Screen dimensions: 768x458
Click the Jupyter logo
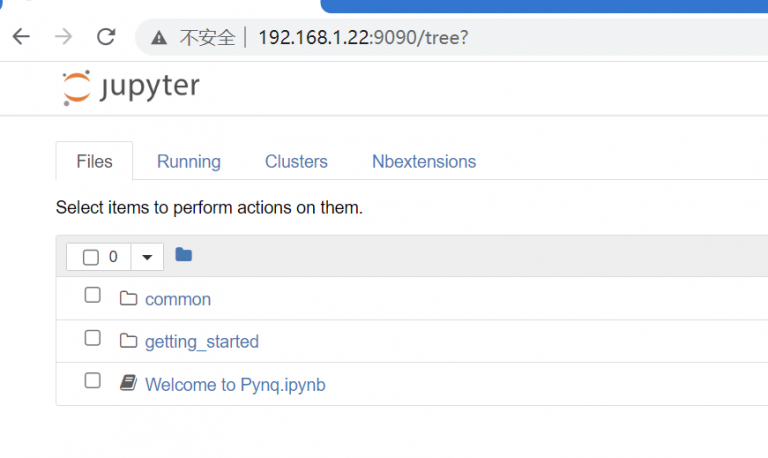(130, 87)
